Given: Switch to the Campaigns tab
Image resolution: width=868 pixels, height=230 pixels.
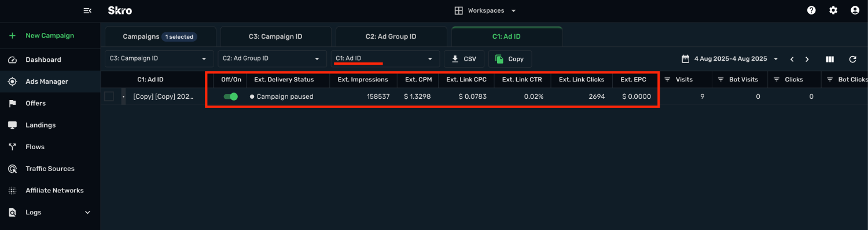Looking at the screenshot, I should click(160, 36).
